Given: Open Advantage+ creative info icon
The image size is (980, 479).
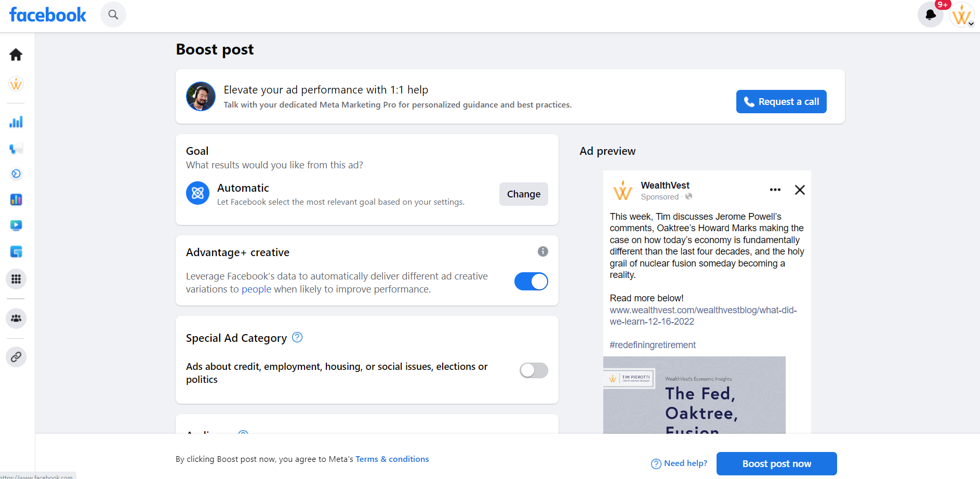Looking at the screenshot, I should [x=543, y=251].
